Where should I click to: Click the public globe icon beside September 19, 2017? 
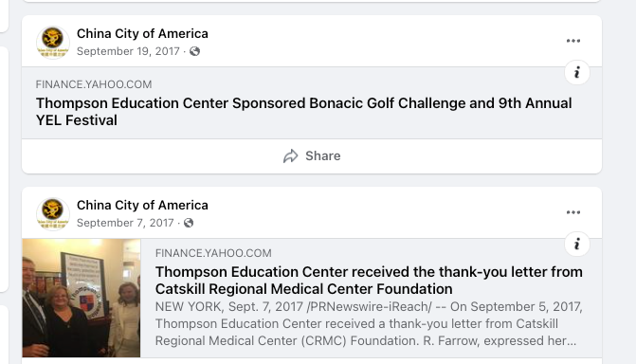[x=194, y=51]
